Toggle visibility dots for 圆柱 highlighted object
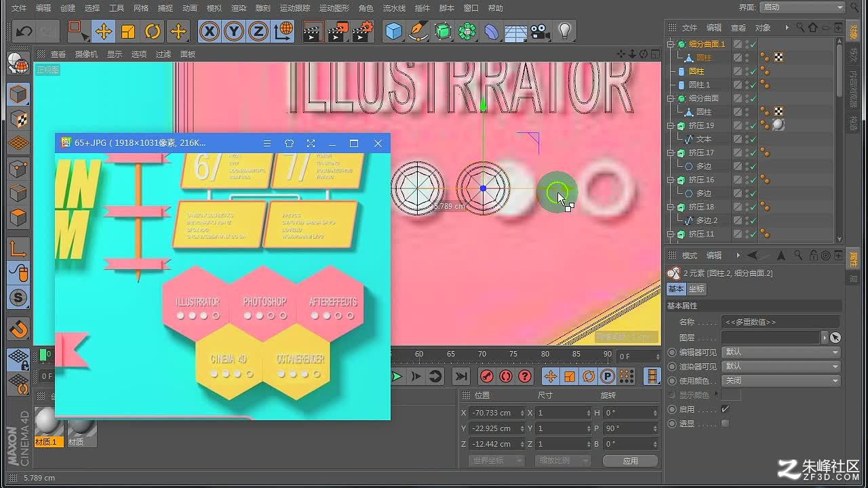868x488 pixels. (x=745, y=71)
